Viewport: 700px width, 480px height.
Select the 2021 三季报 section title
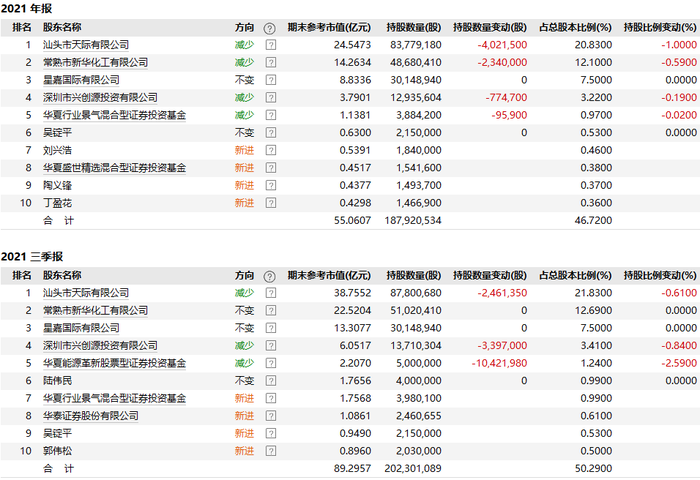[x=32, y=257]
